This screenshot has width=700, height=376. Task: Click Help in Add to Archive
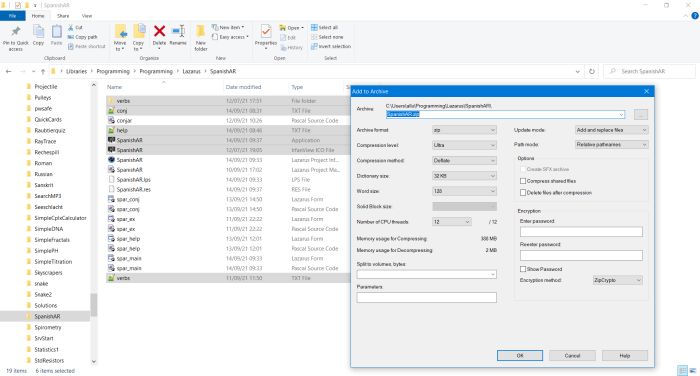625,356
